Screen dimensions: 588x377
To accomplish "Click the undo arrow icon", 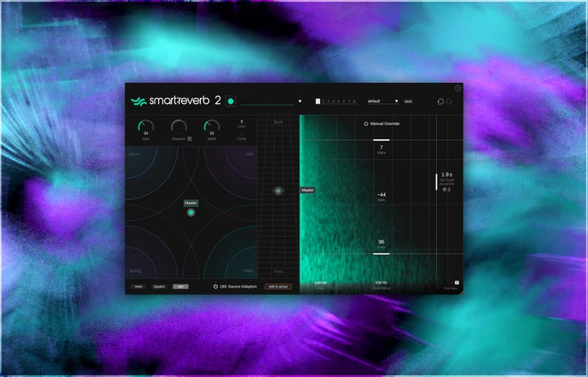I will click(x=441, y=101).
